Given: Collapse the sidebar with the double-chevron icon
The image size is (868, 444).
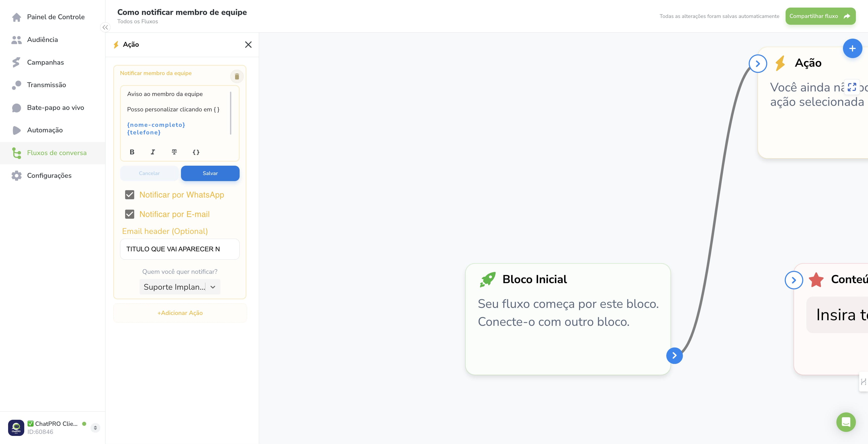Looking at the screenshot, I should tap(105, 27).
